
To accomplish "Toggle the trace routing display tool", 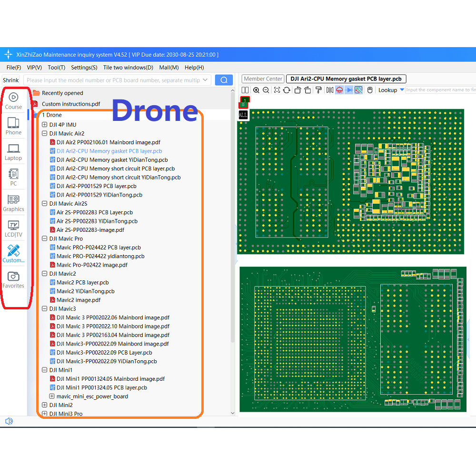I will [x=358, y=90].
